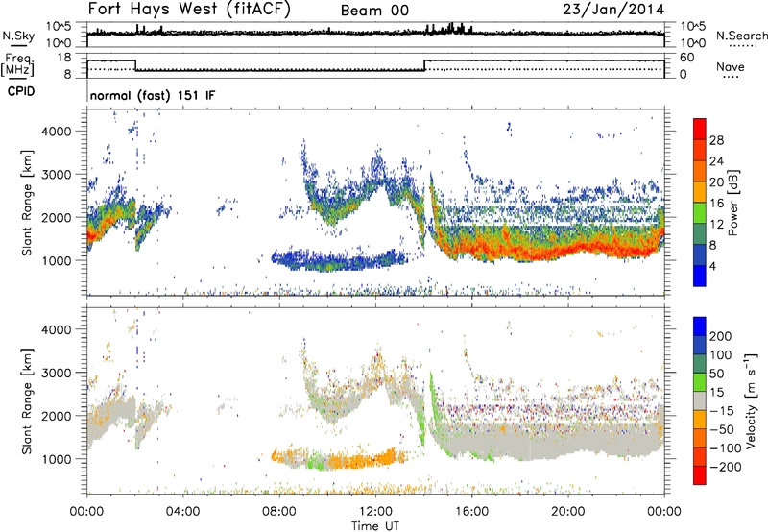Click the 'Velocity [m s-1]' color bar title
This screenshot has width=768, height=532.
(750, 399)
